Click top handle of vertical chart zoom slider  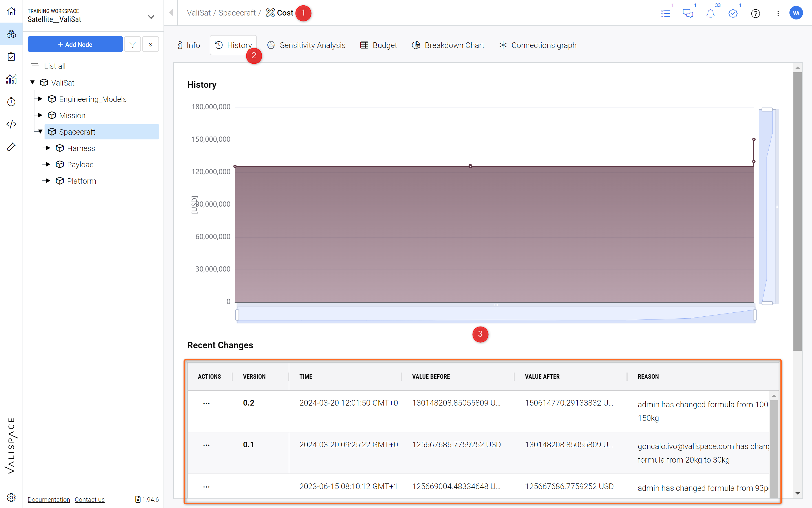(x=767, y=110)
